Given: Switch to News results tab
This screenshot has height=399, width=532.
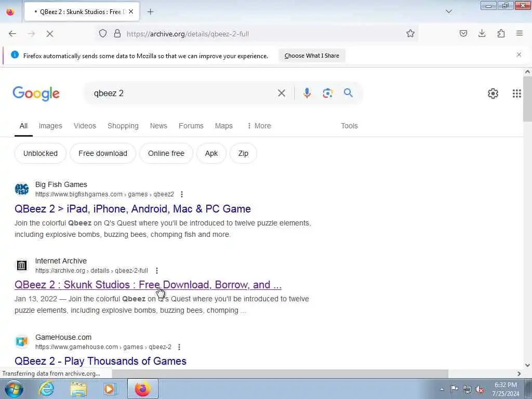Looking at the screenshot, I should pyautogui.click(x=158, y=126).
